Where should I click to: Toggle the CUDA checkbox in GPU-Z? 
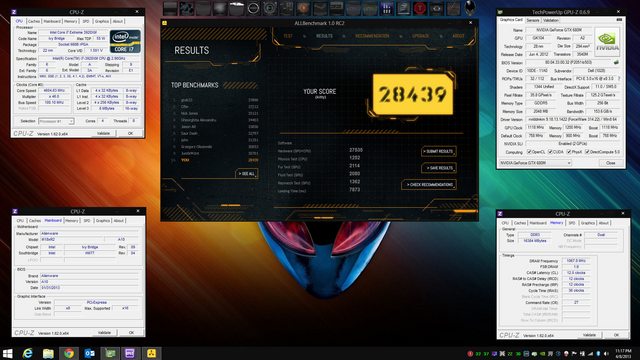tap(550, 152)
